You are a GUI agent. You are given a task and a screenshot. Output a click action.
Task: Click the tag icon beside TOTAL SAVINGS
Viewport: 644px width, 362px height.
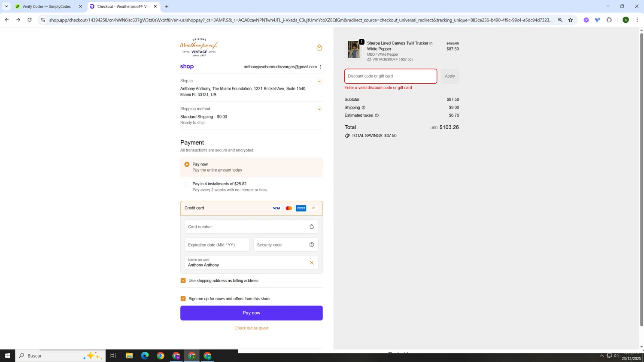point(347,136)
